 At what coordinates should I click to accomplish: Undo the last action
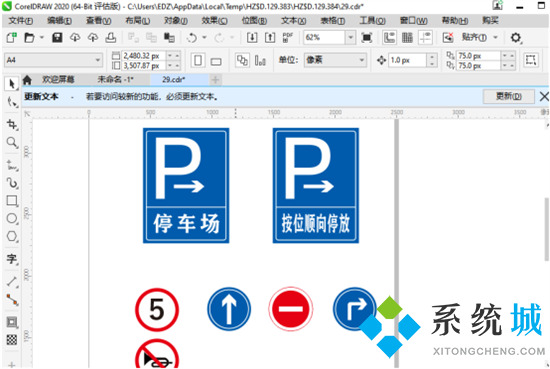[x=192, y=37]
